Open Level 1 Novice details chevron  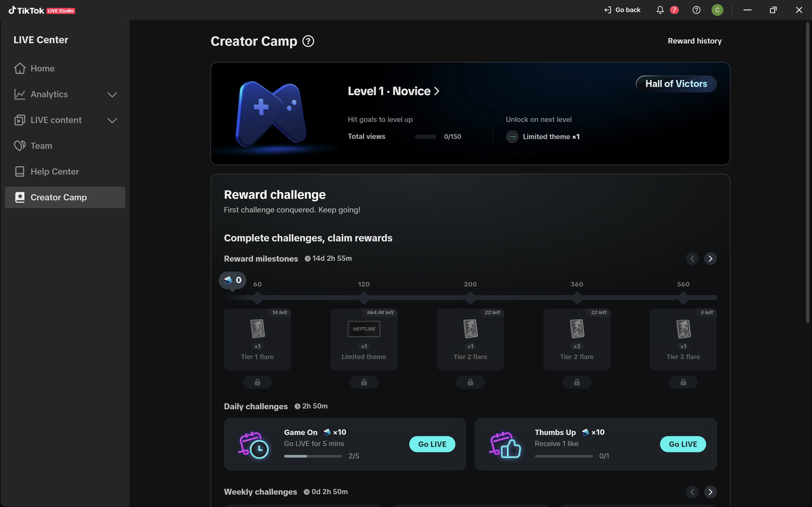pyautogui.click(x=436, y=91)
